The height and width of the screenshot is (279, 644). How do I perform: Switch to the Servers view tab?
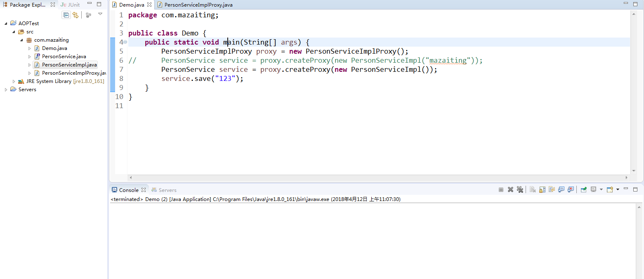(x=164, y=190)
